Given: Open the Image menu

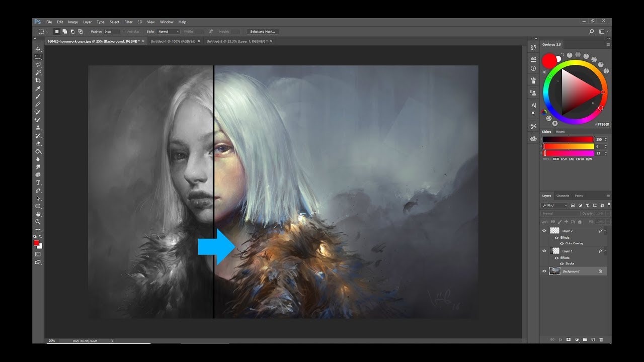Looking at the screenshot, I should [x=73, y=22].
